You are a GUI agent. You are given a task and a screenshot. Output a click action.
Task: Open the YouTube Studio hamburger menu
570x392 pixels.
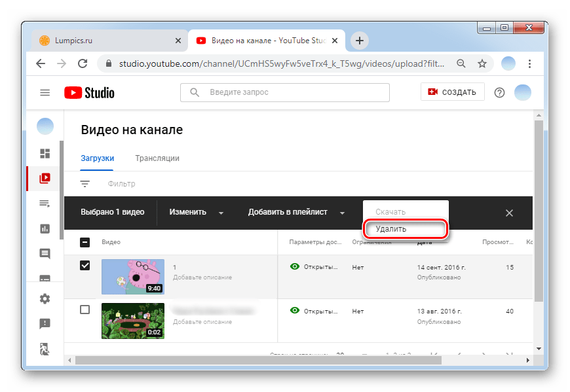[x=45, y=92]
